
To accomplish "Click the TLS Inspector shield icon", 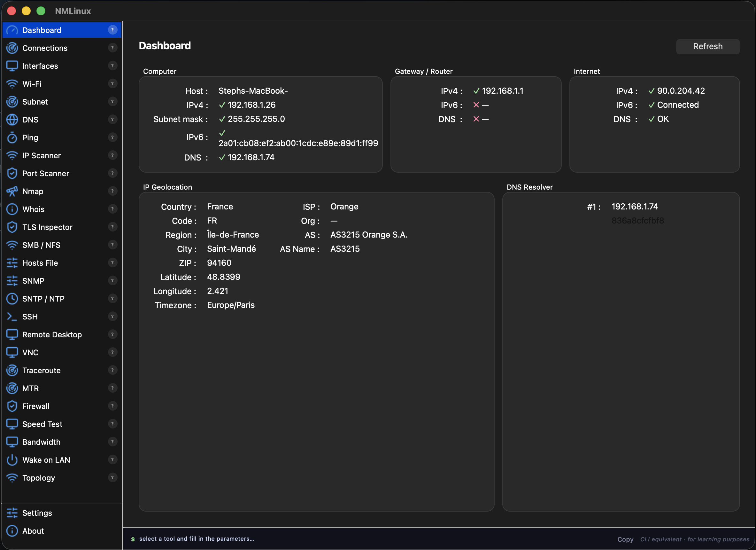I will tap(12, 227).
